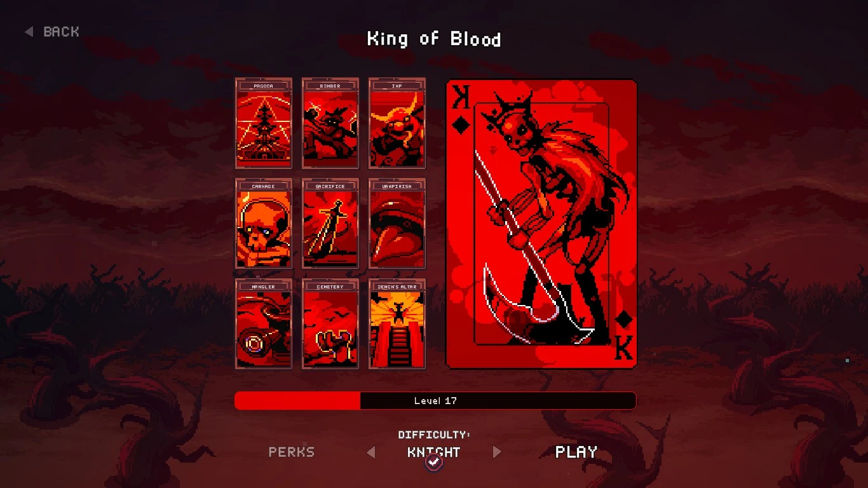Viewport: 868px width, 488px height.
Task: Select the Bomber card
Action: [330, 123]
